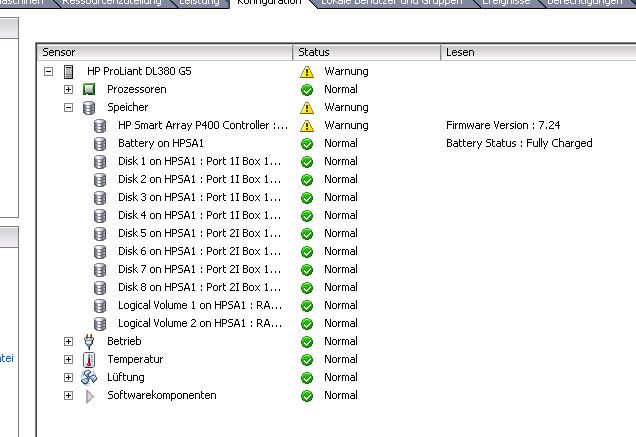Click the green chip icon next to Prozessoren
The width and height of the screenshot is (636, 437).
tap(89, 89)
